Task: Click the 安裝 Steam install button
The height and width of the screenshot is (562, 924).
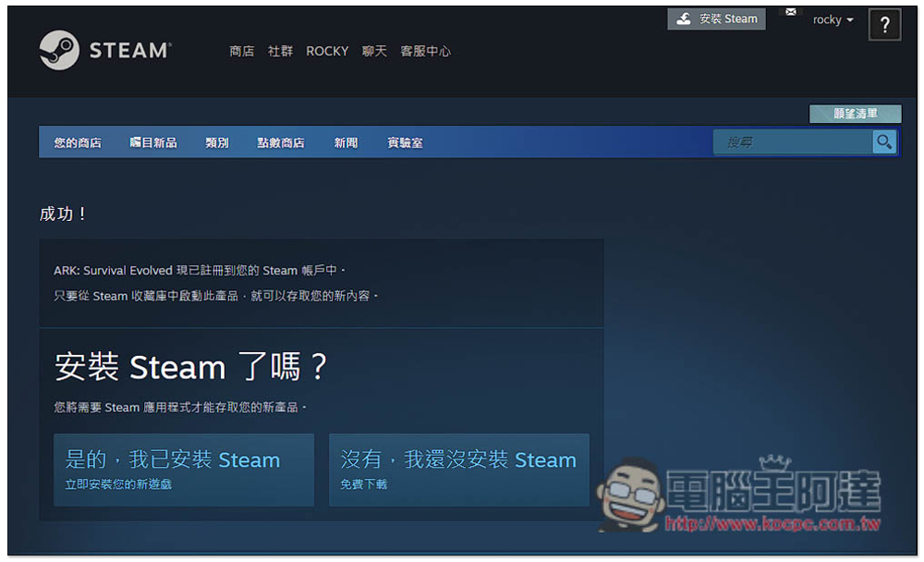Action: 717,18
